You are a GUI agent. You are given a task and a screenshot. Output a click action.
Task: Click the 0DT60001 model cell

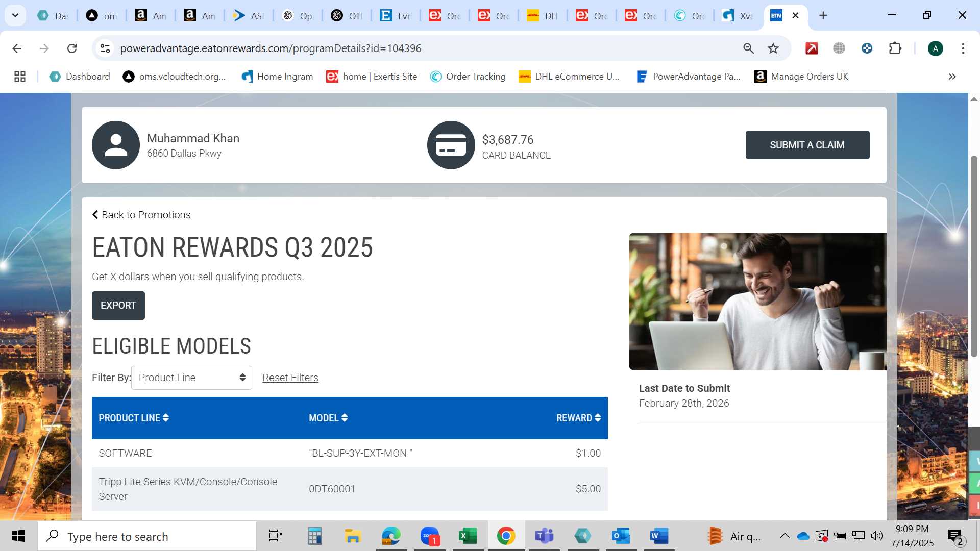(x=332, y=489)
